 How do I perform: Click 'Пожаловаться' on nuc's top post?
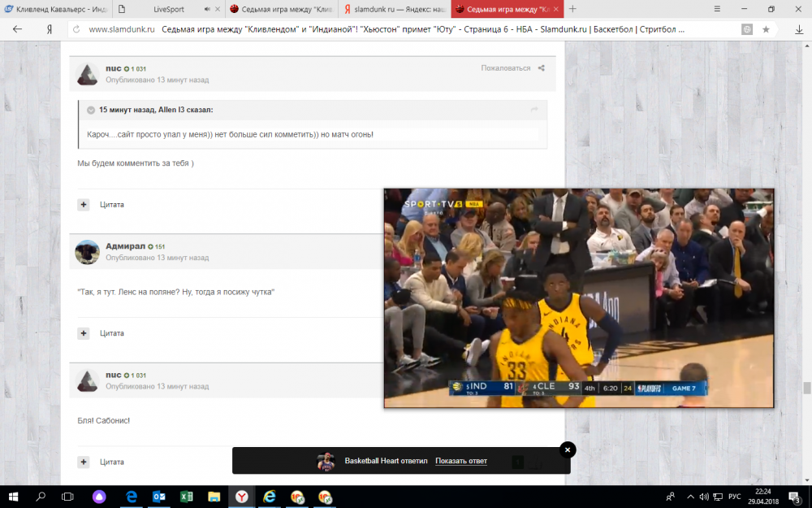505,68
